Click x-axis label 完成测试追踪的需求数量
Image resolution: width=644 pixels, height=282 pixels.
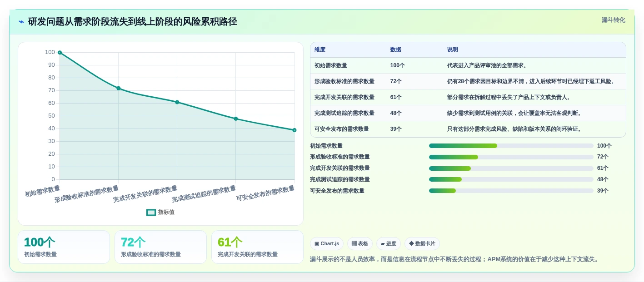point(204,194)
